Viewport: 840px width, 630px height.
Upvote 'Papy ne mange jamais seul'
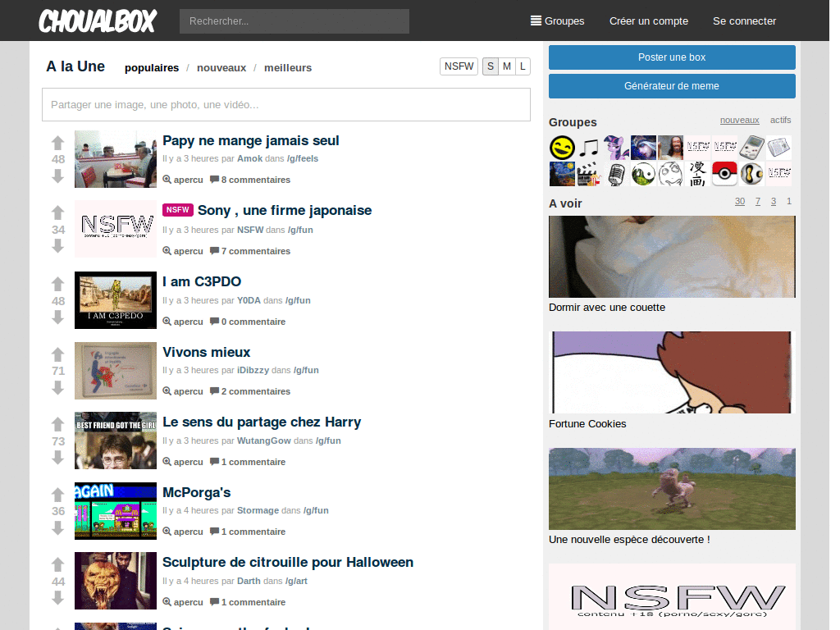coord(58,143)
